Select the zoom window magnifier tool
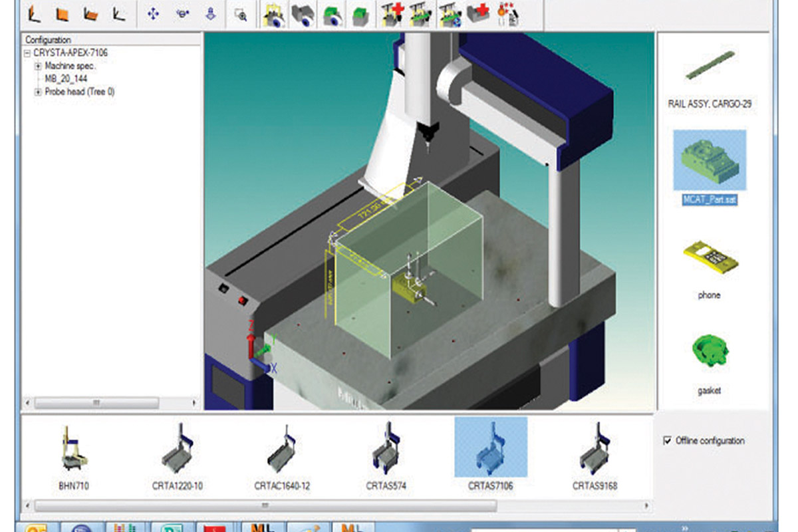 (241, 15)
